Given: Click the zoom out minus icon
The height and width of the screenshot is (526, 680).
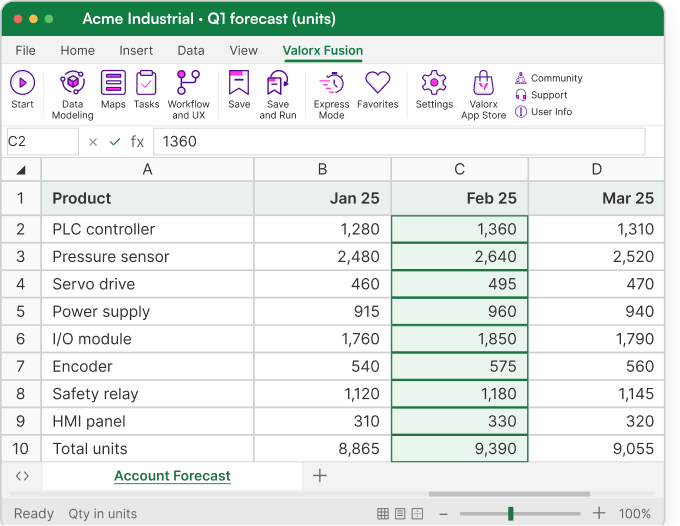Looking at the screenshot, I should [443, 514].
